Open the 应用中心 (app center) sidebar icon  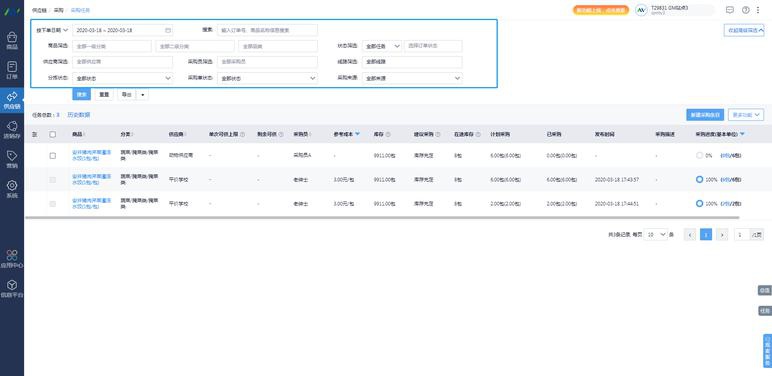point(12,258)
